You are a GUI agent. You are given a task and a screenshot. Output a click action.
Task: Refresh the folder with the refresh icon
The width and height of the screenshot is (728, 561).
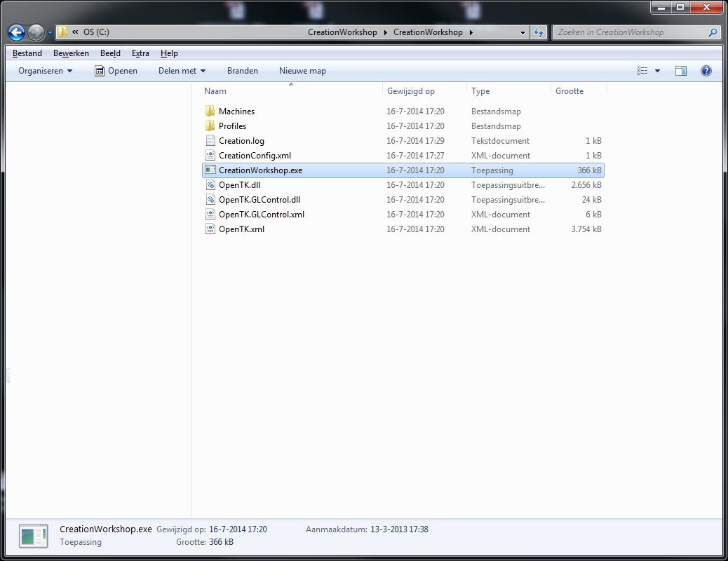pyautogui.click(x=539, y=32)
